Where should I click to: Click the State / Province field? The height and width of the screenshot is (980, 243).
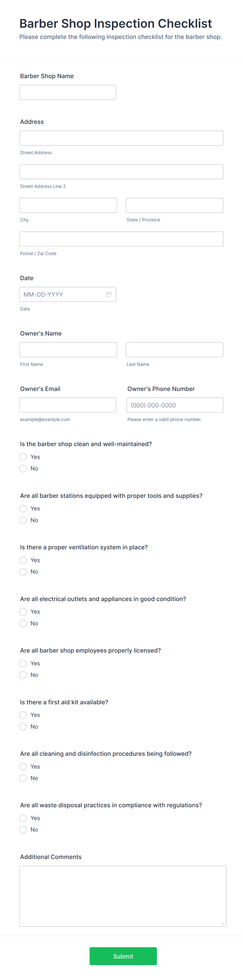(175, 205)
